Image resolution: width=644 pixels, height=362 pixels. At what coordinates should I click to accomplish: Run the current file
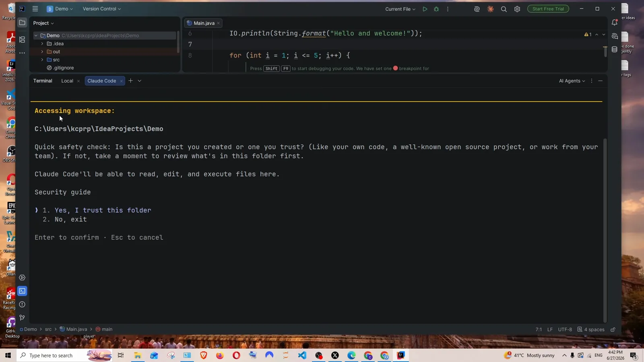(425, 9)
